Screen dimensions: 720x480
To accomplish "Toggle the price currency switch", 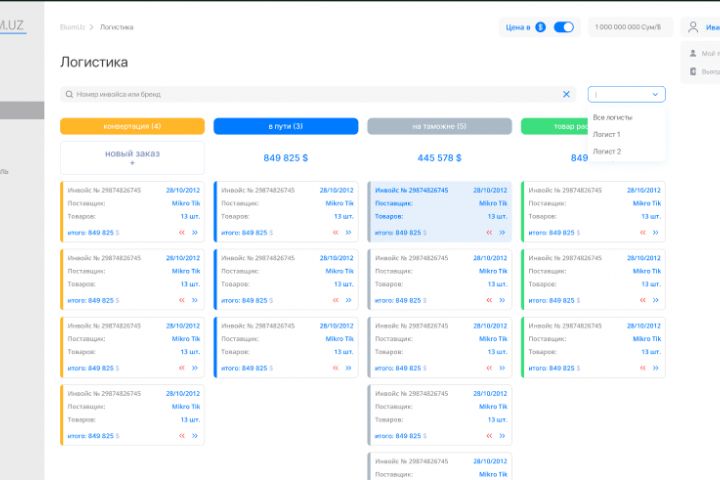I will pyautogui.click(x=564, y=27).
